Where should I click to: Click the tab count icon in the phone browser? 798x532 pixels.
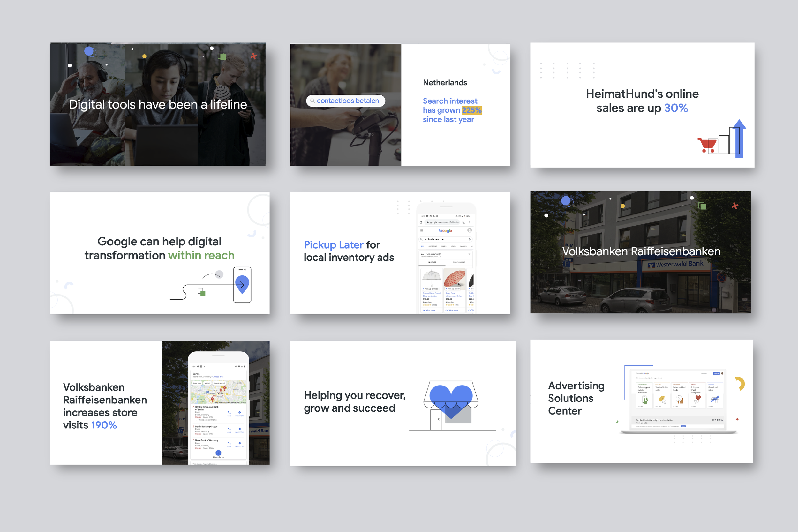click(464, 222)
